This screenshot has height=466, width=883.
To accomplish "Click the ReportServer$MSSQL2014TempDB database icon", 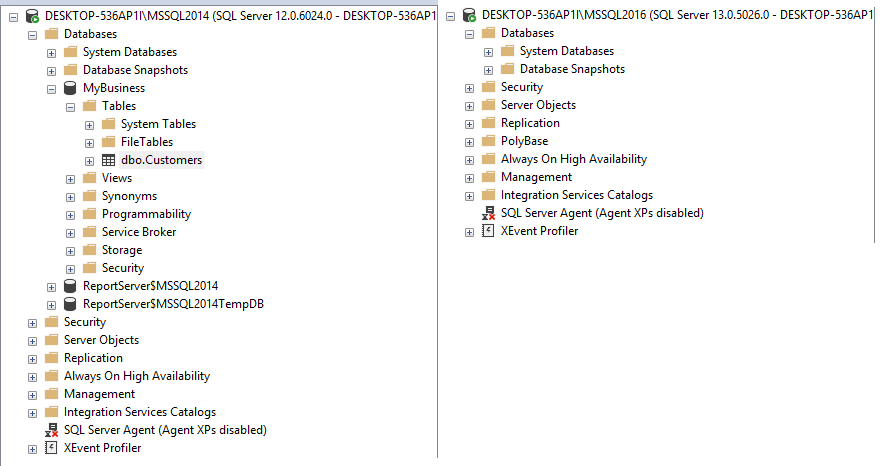I will point(70,304).
